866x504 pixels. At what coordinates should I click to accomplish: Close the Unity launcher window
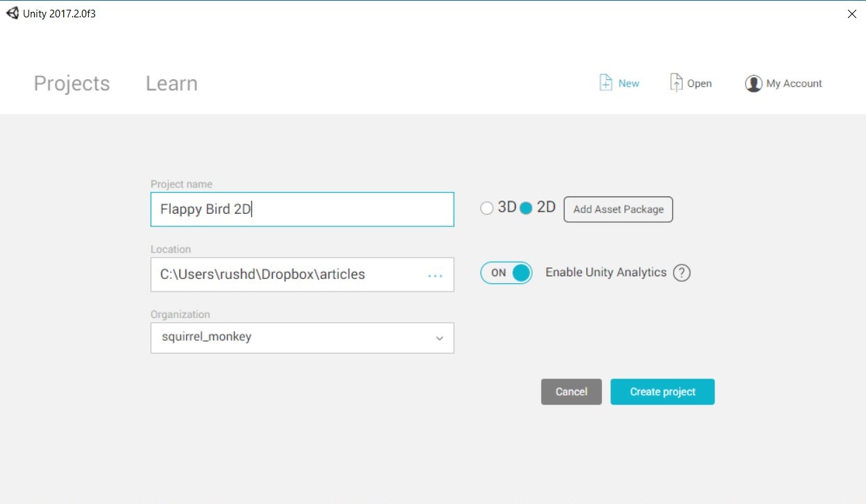click(x=851, y=14)
